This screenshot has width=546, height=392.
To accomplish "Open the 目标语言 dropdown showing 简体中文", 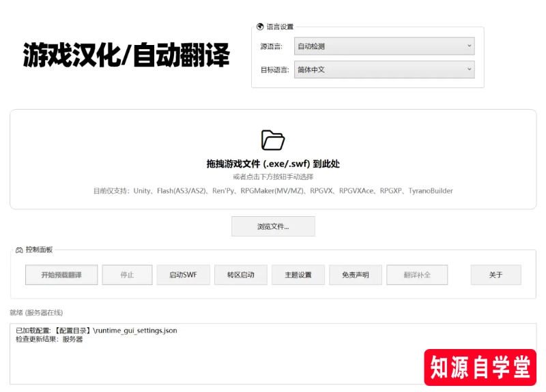I will point(384,70).
